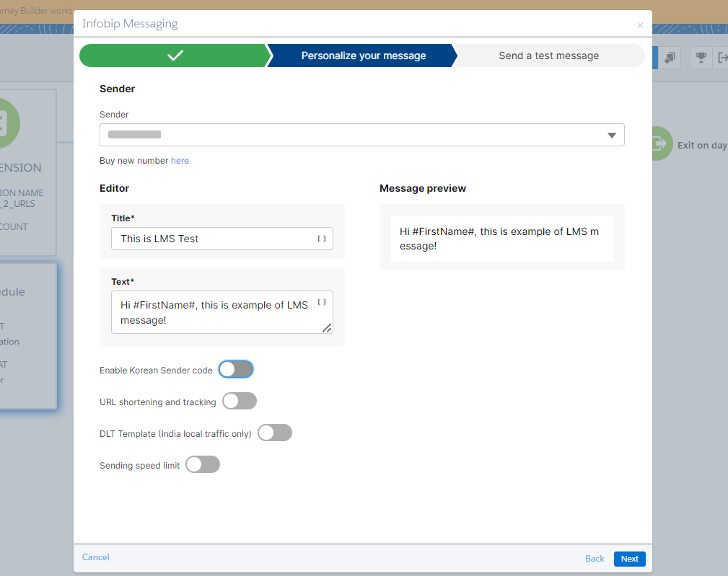Insert placeholder via Title braces icon
728x576 pixels.
coord(321,239)
